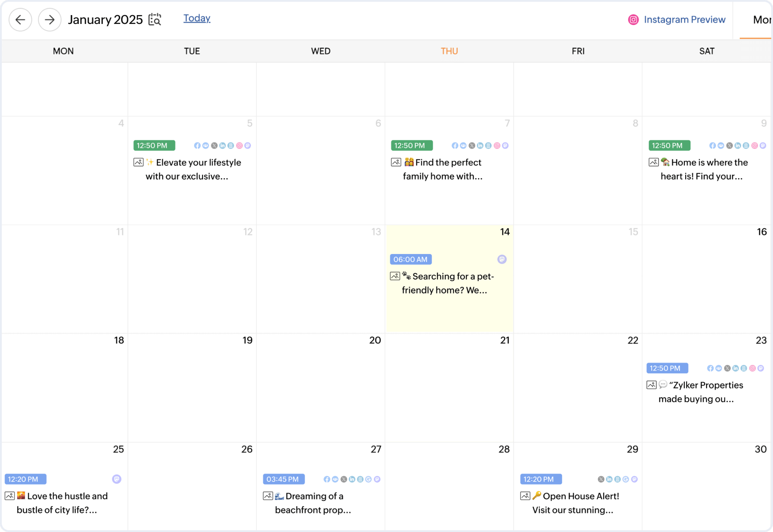Select date number 26 on the calendar

[247, 449]
